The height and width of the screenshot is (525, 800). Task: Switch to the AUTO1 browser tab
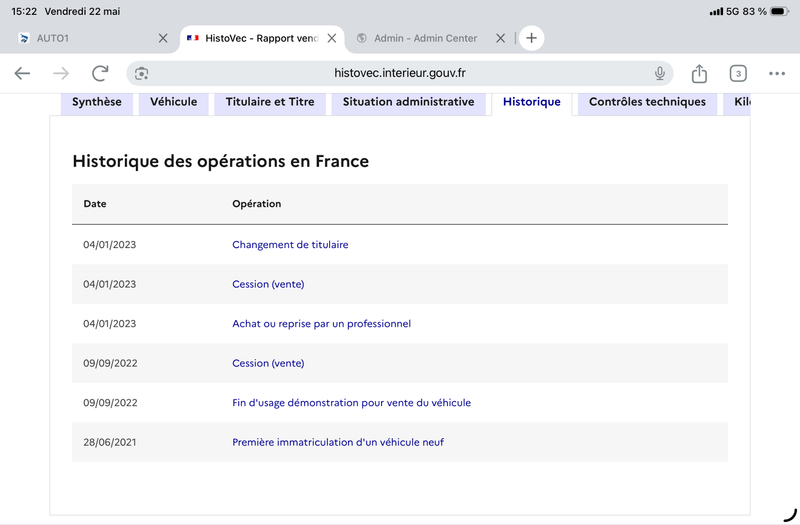point(82,38)
